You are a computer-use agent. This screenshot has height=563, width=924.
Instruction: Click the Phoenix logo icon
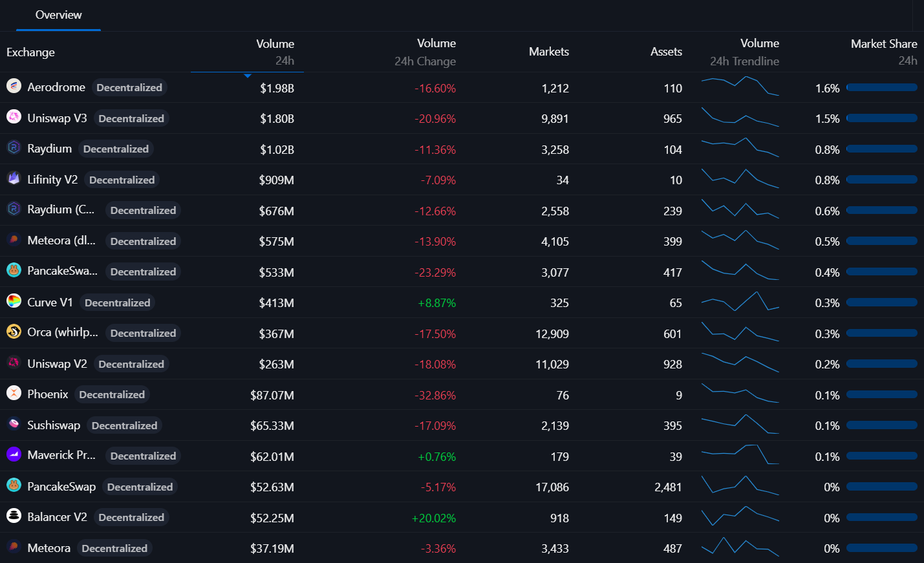pyautogui.click(x=14, y=393)
